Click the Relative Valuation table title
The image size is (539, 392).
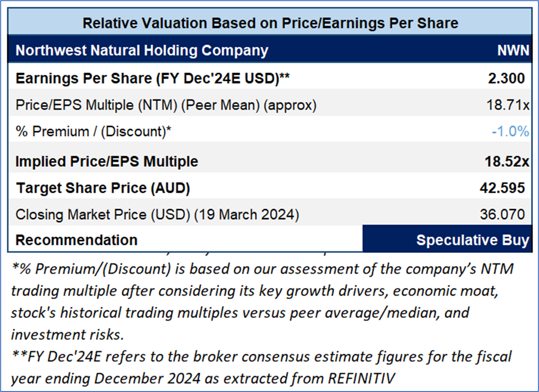270,23
